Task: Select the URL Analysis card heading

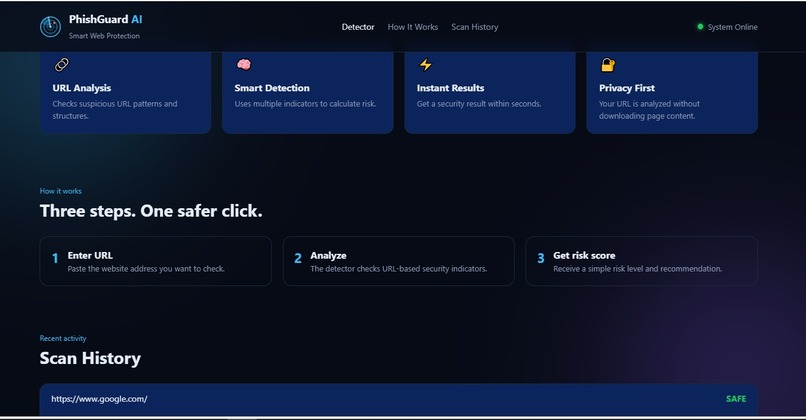Action: [82, 88]
